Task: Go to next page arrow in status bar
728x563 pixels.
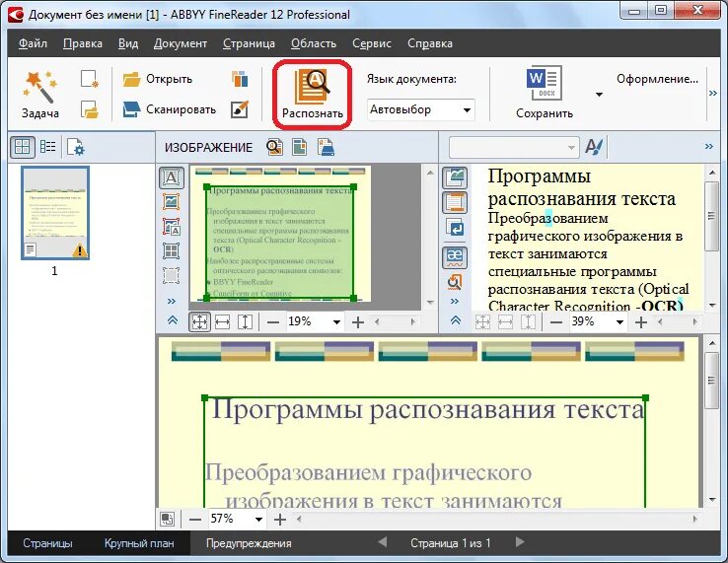Action: (520, 542)
